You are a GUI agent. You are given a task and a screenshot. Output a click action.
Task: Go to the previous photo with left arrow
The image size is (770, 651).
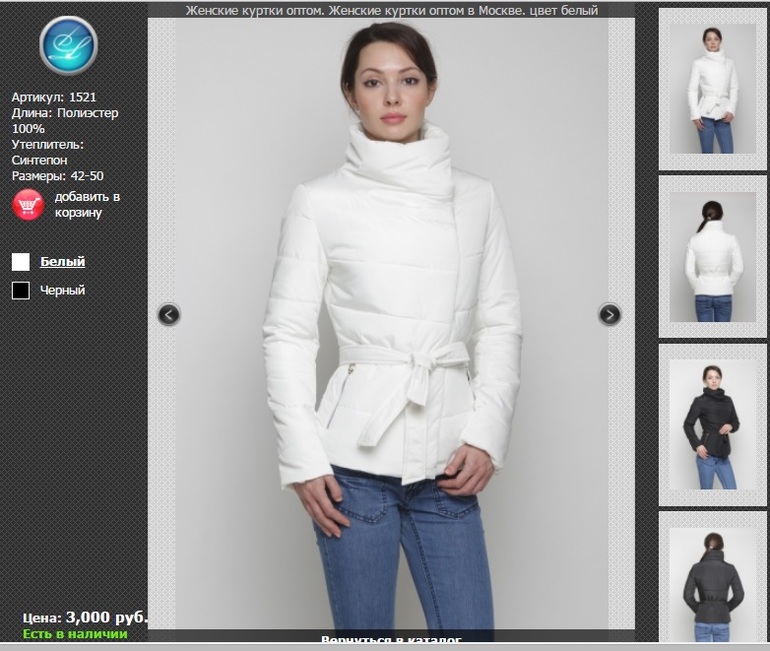[169, 315]
